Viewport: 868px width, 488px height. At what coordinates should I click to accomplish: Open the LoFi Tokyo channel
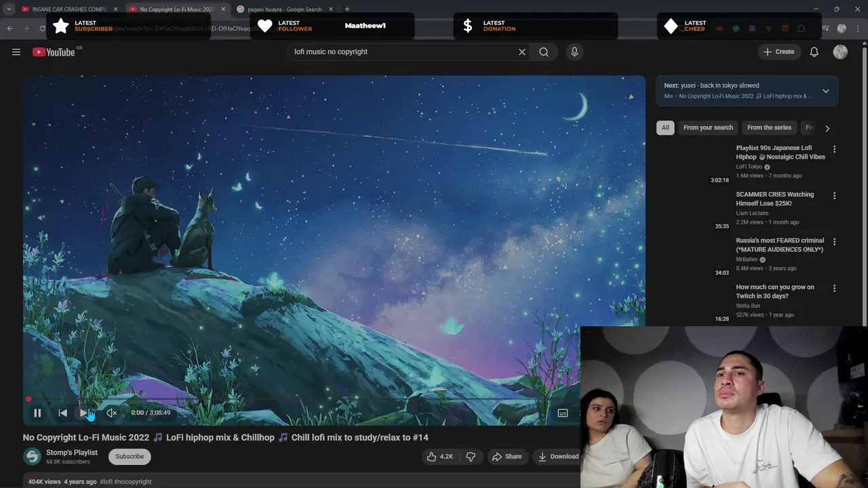(749, 167)
